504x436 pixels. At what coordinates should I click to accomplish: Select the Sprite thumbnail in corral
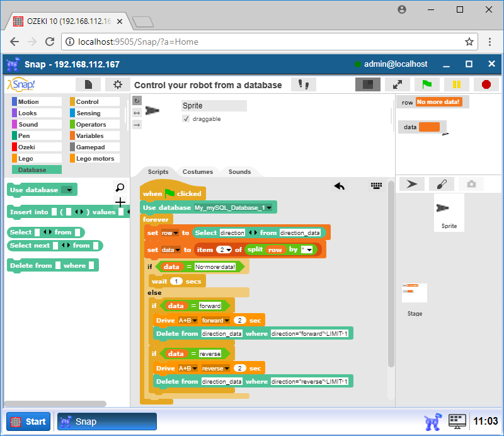pyautogui.click(x=449, y=213)
